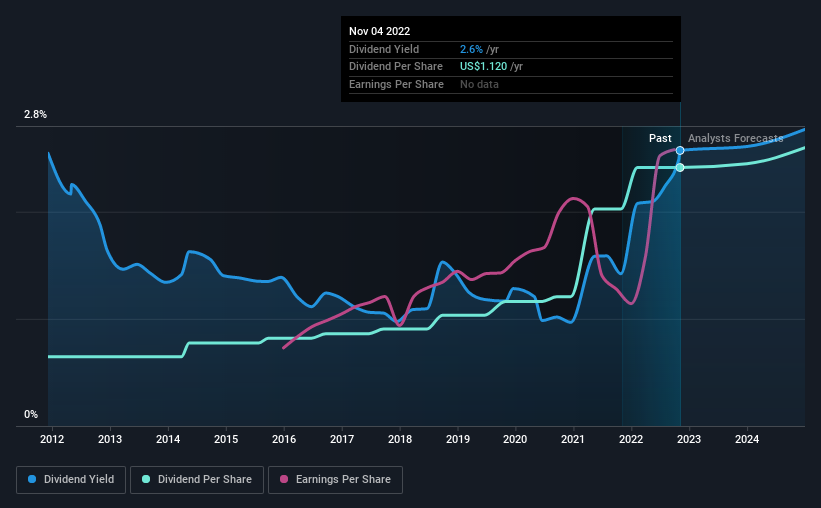821x508 pixels.
Task: Click the 2015 x-axis label
Action: click(226, 439)
